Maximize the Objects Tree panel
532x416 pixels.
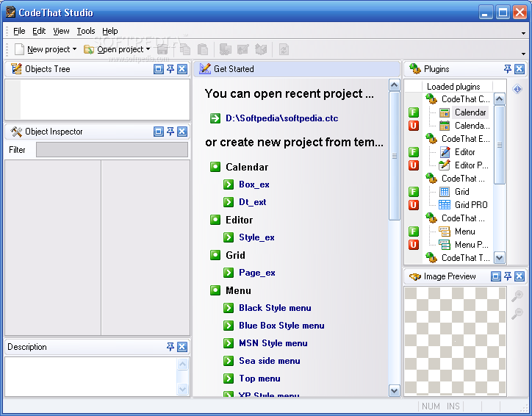point(159,69)
